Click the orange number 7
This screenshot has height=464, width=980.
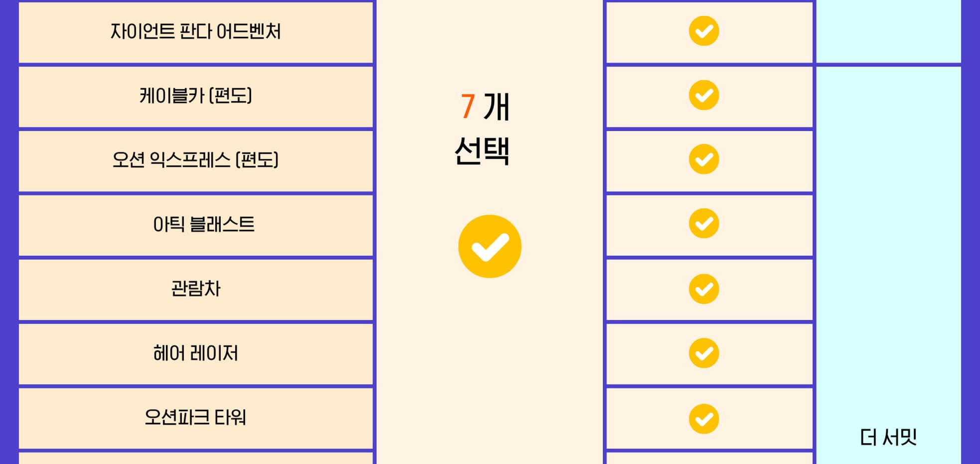tap(467, 107)
